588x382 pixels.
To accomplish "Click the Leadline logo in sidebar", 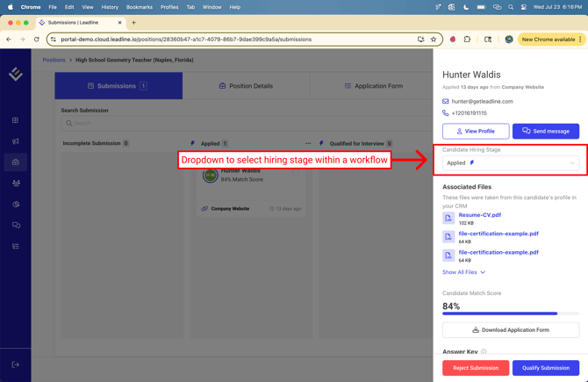I will tap(16, 75).
